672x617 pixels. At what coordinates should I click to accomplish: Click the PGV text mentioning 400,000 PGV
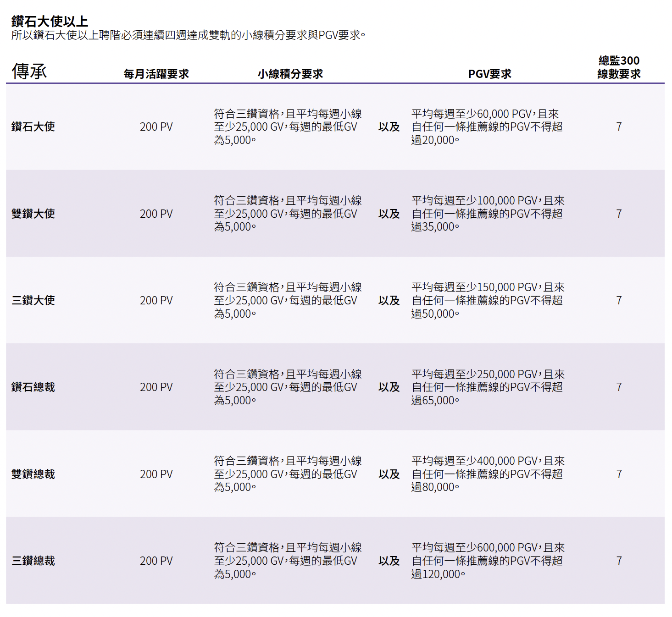(487, 474)
